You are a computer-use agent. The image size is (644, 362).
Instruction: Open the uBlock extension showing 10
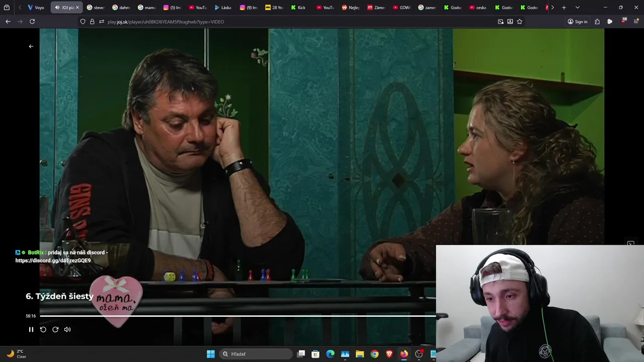click(623, 22)
